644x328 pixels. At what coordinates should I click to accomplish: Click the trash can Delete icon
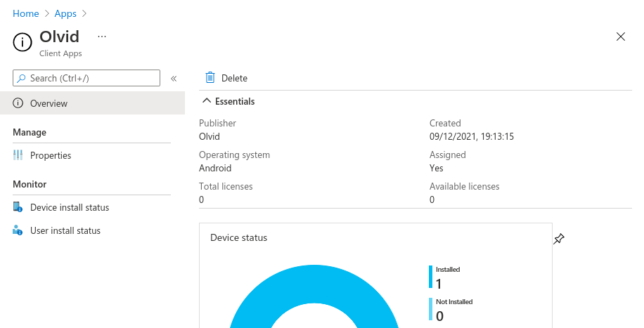(210, 77)
